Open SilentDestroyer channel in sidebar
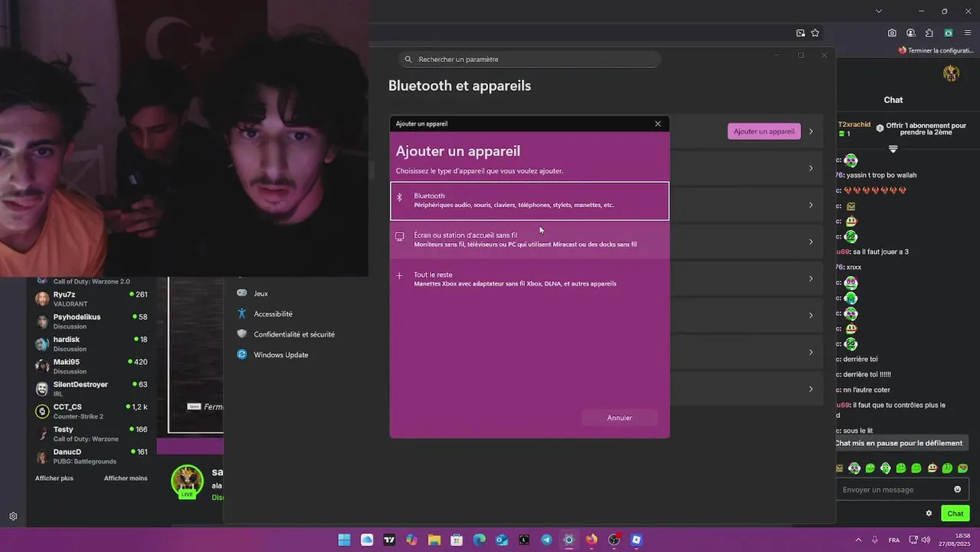 (x=90, y=389)
